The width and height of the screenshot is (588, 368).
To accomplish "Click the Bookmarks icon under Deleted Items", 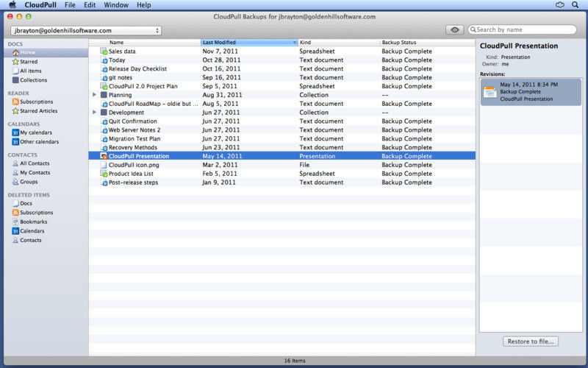I will pyautogui.click(x=15, y=222).
